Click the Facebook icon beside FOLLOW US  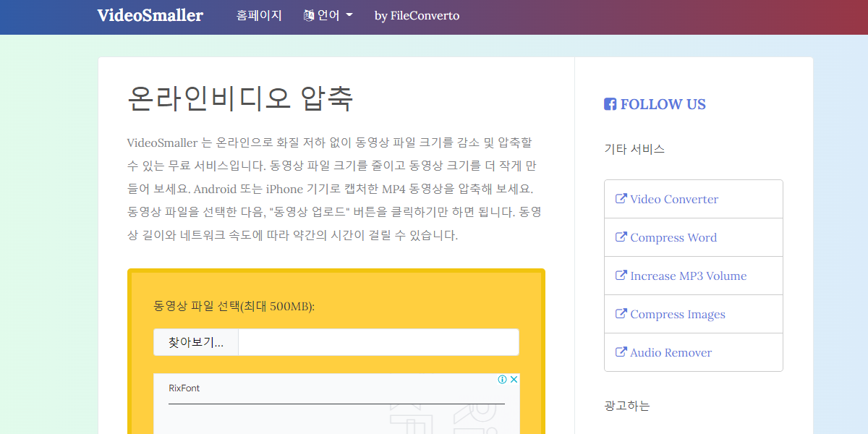(610, 104)
